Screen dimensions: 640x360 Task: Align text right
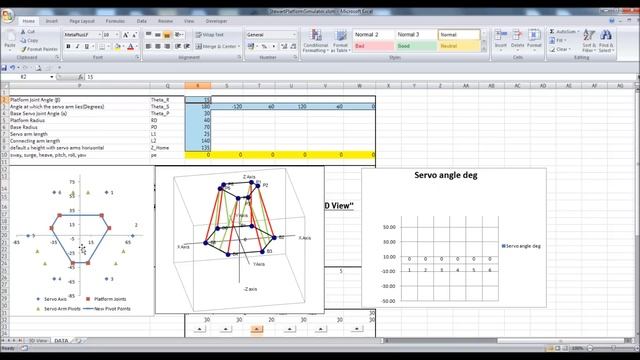[x=167, y=47]
